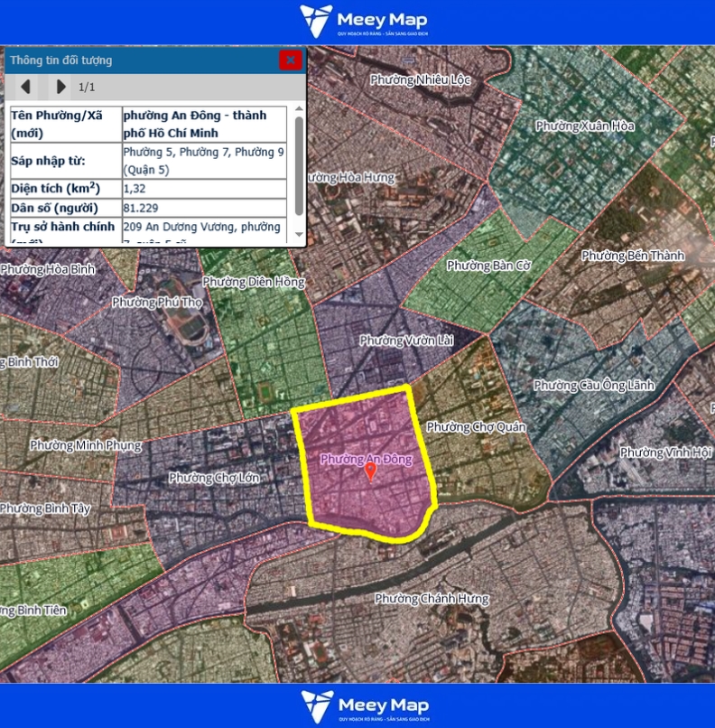Click Phường Vườn Lài ward on map
Viewport: 715px width, 728px height.
click(405, 340)
